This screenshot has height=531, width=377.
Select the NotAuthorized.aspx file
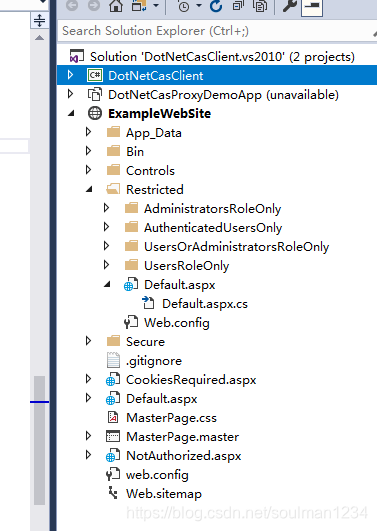click(x=183, y=456)
